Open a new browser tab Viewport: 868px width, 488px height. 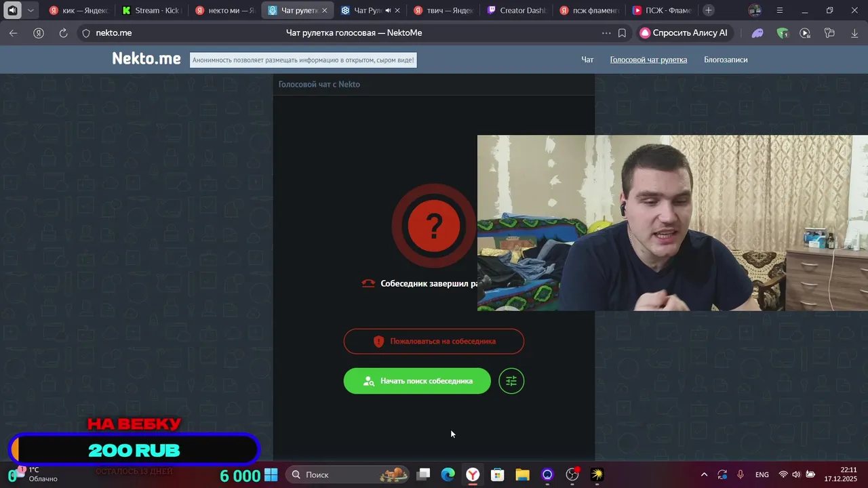point(708,10)
